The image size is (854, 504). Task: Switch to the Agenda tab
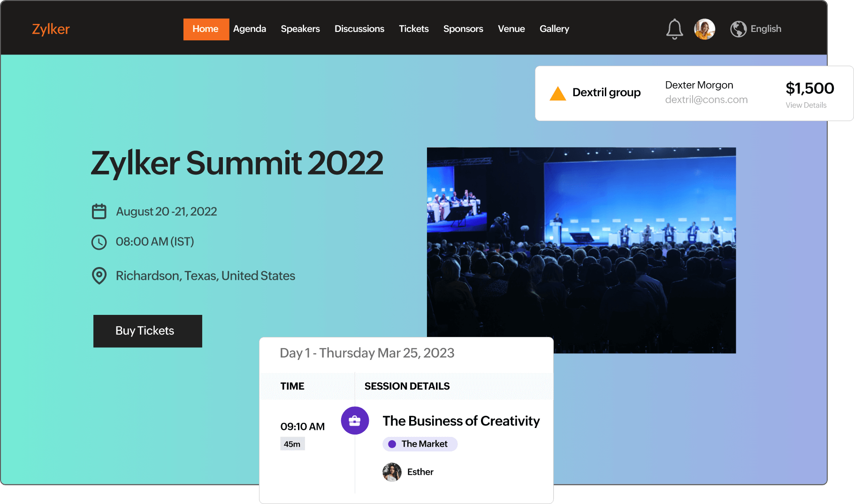[x=250, y=29]
